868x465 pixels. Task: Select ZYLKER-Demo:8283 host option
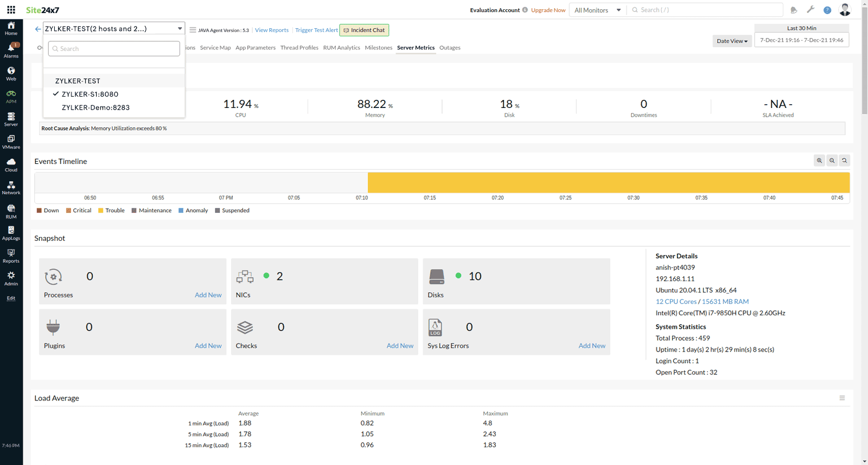[95, 107]
